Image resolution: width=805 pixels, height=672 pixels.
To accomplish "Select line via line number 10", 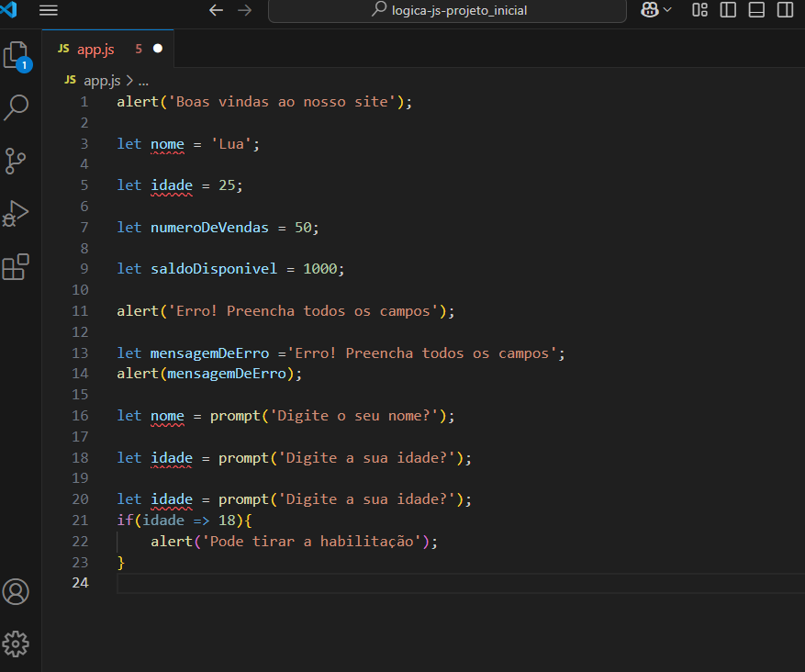I will 80,290.
